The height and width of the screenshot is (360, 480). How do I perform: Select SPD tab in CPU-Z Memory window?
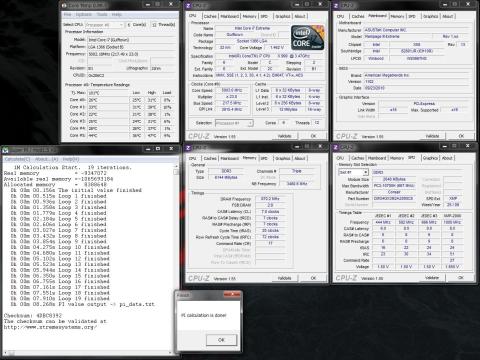click(x=264, y=158)
